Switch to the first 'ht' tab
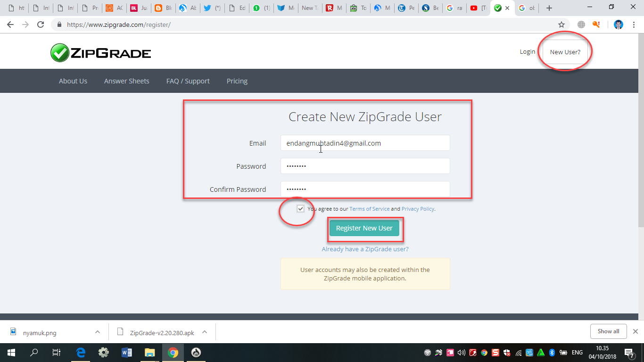This screenshot has height=362, width=644. click(16, 8)
